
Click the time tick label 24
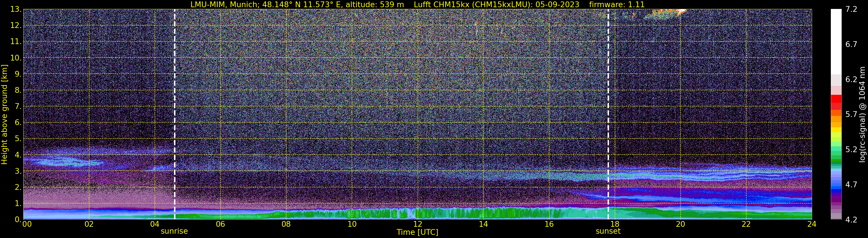point(812,224)
